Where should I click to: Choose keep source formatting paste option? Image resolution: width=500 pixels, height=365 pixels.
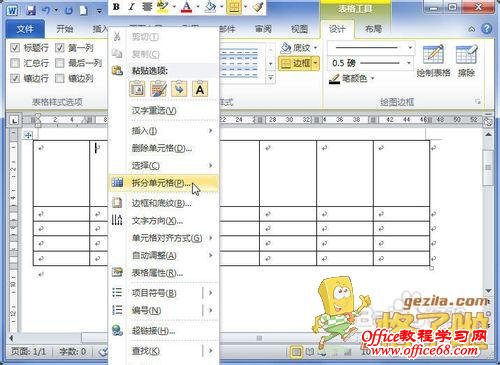click(137, 89)
